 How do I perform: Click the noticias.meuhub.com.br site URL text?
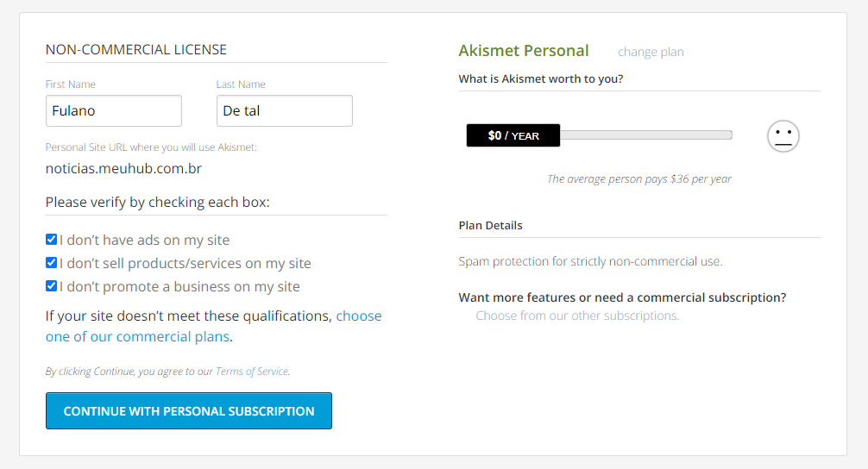(123, 169)
